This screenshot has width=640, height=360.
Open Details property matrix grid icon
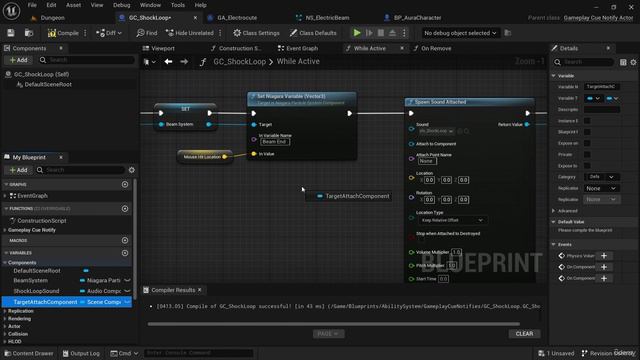tap(623, 62)
